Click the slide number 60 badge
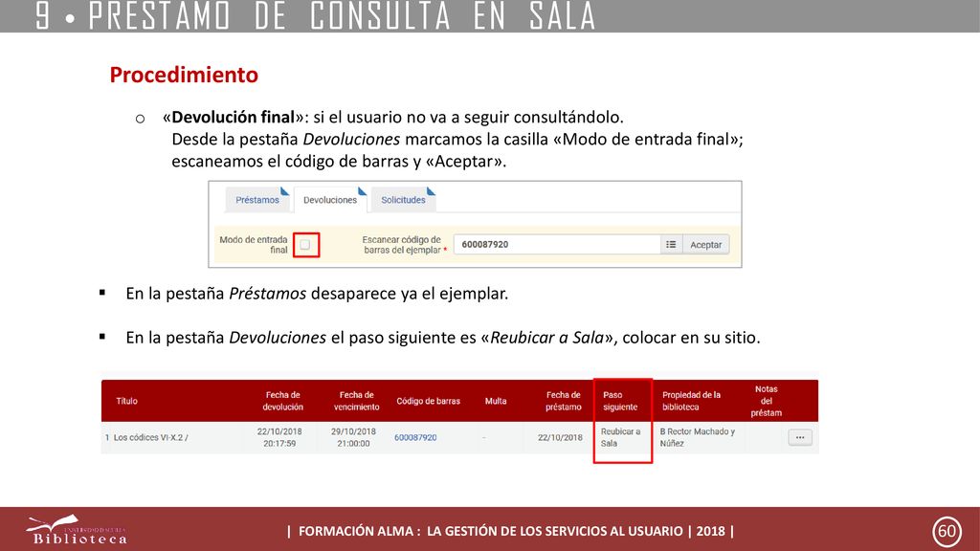 point(947,531)
